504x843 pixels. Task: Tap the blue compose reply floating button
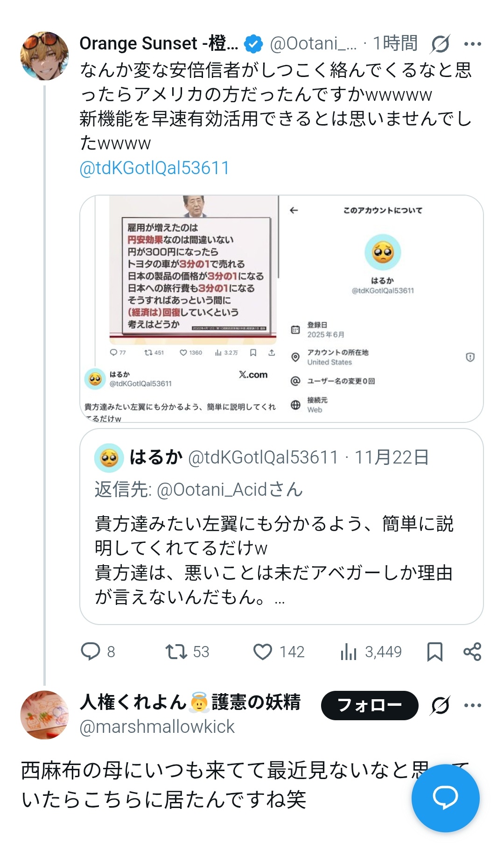pos(446,798)
